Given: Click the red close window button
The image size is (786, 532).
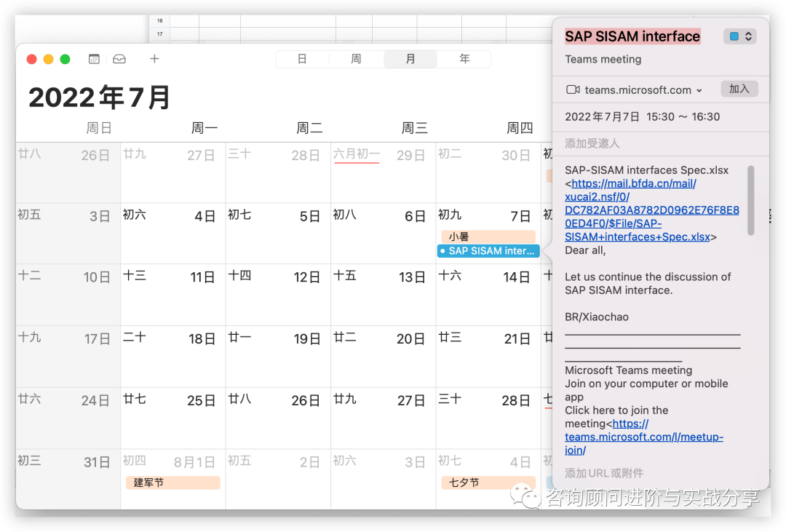Looking at the screenshot, I should 31,59.
